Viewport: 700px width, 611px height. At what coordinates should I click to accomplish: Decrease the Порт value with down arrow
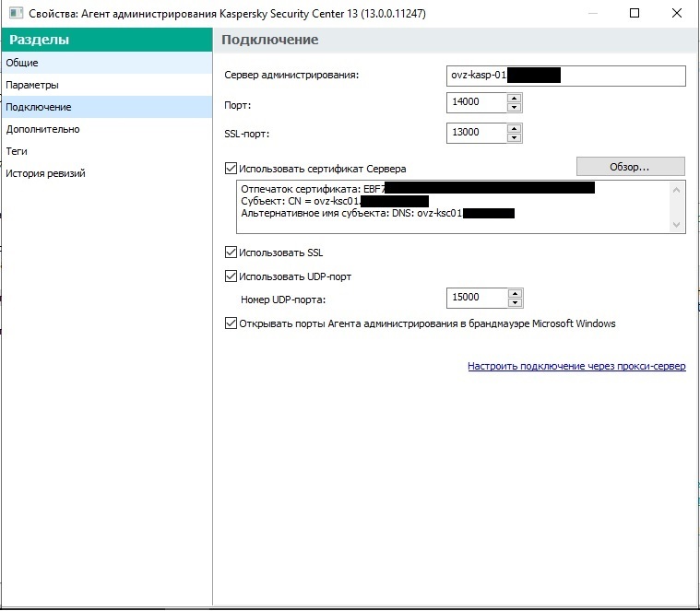515,108
